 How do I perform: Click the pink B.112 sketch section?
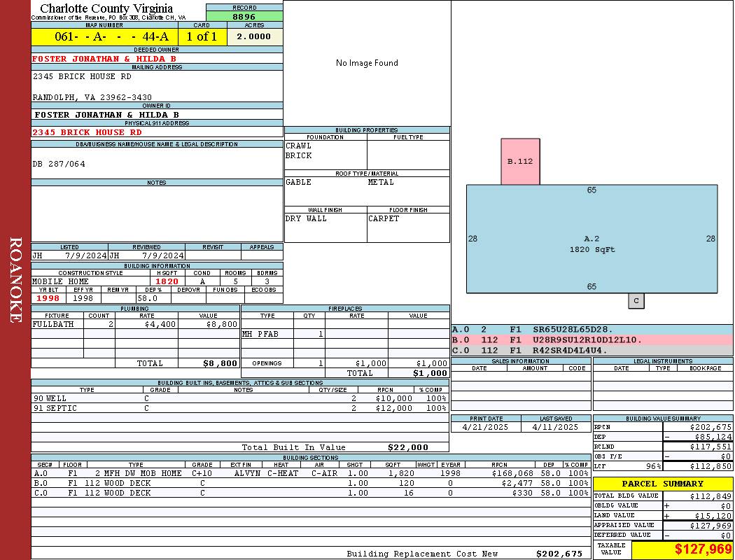(x=520, y=161)
